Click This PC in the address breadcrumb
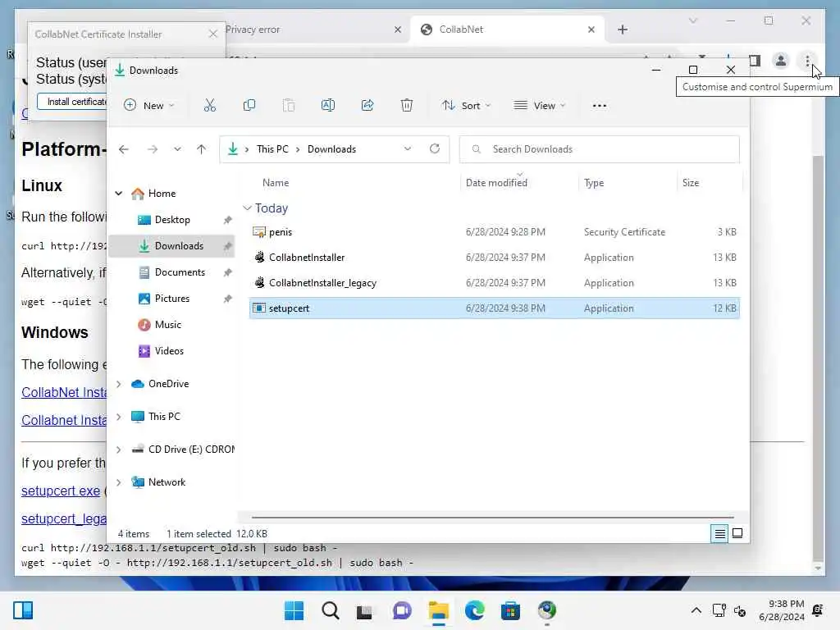This screenshot has height=630, width=840. click(272, 149)
